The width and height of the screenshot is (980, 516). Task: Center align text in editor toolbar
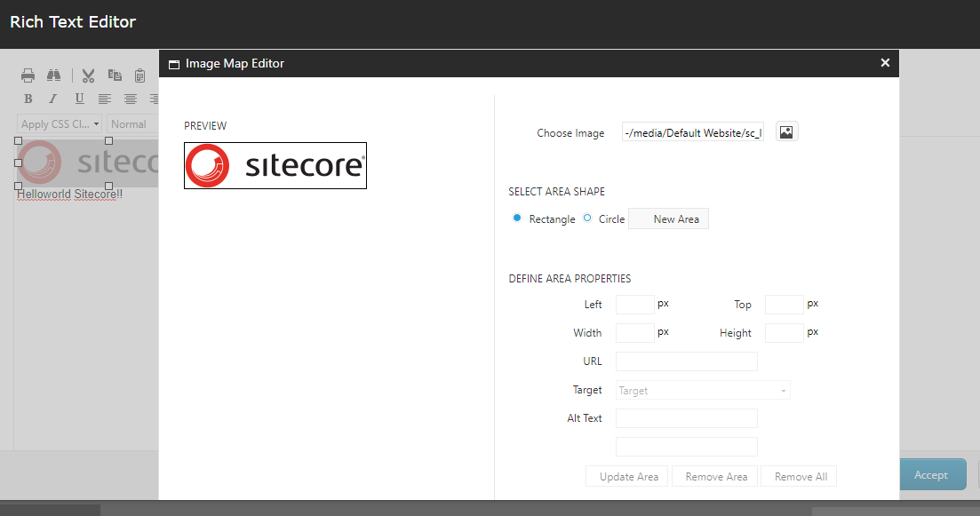(x=130, y=99)
